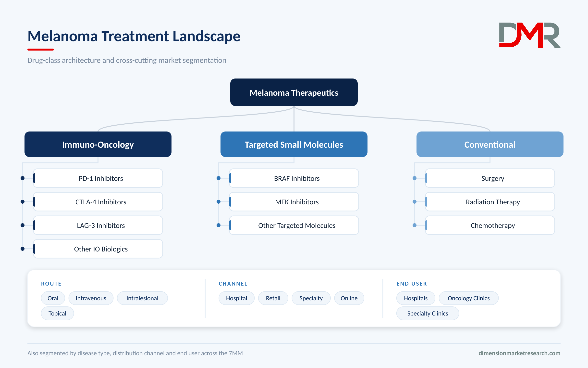
Task: Select the Conventional category box
Action: pyautogui.click(x=490, y=144)
